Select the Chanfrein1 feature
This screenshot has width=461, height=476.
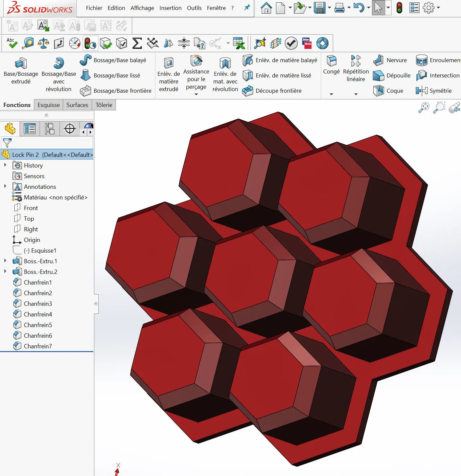pyautogui.click(x=33, y=282)
